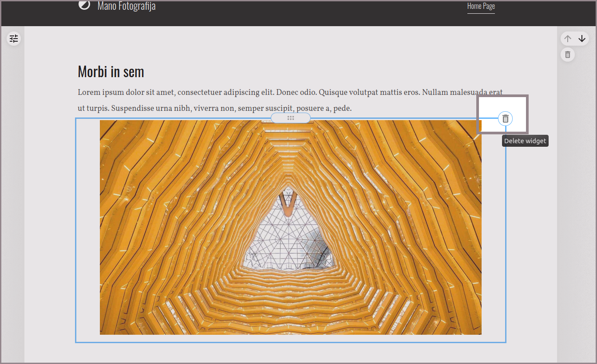Image resolution: width=597 pixels, height=364 pixels.
Task: Click the "Nullam malesuada erat" text
Action: point(462,93)
